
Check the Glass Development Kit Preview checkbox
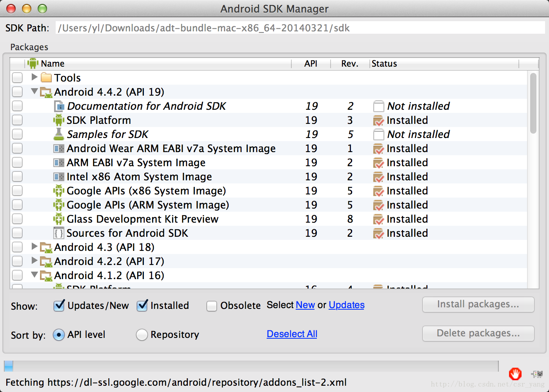(17, 219)
